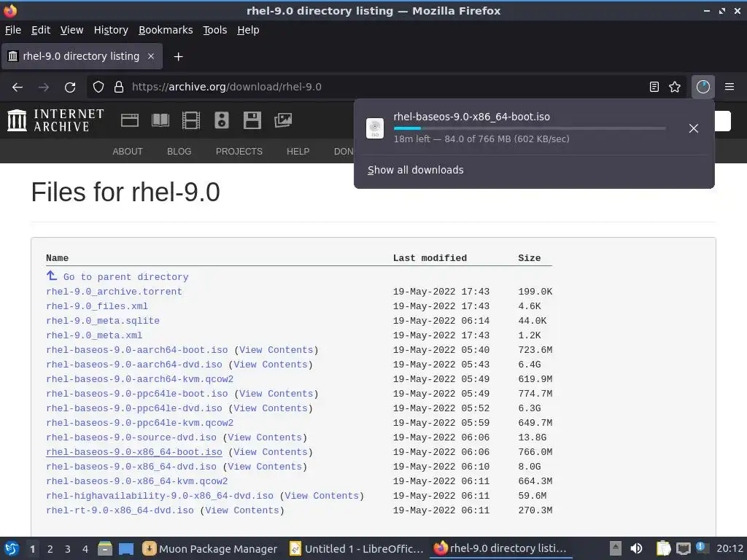
Task: Open the Bookmarks menu
Action: (166, 30)
